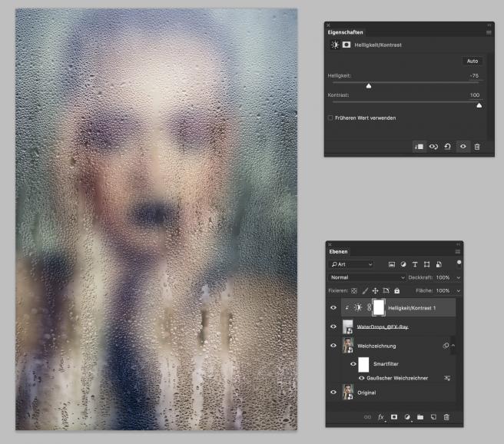Click view previous state icon in Eigenschaften
This screenshot has height=444, width=504.
[433, 147]
